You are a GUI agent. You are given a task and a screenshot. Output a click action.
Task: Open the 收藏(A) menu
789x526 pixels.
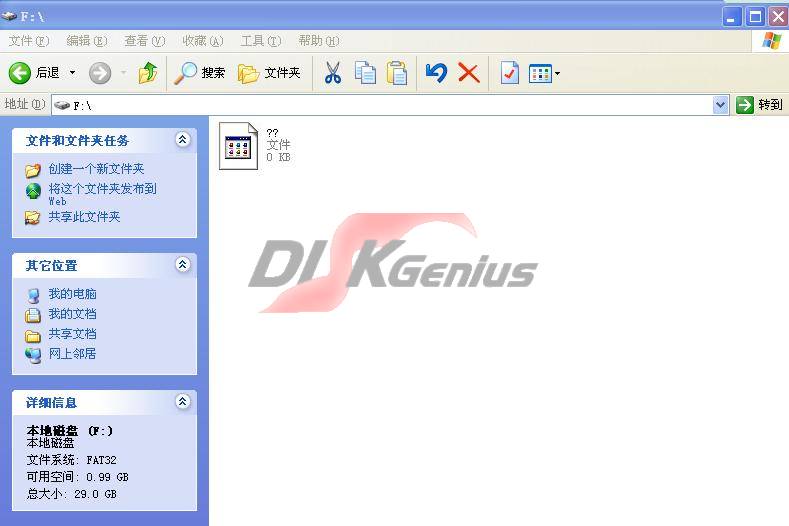[203, 41]
